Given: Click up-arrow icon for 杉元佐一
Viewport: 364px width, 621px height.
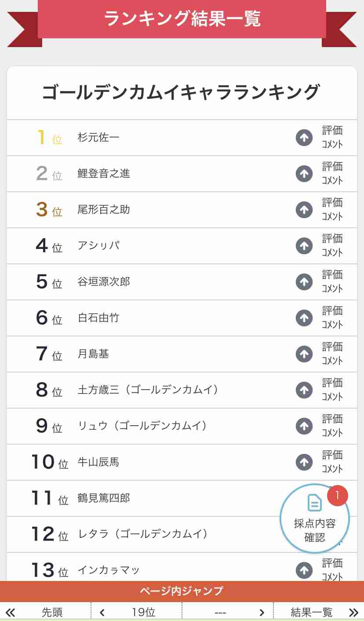Looking at the screenshot, I should pyautogui.click(x=304, y=138).
